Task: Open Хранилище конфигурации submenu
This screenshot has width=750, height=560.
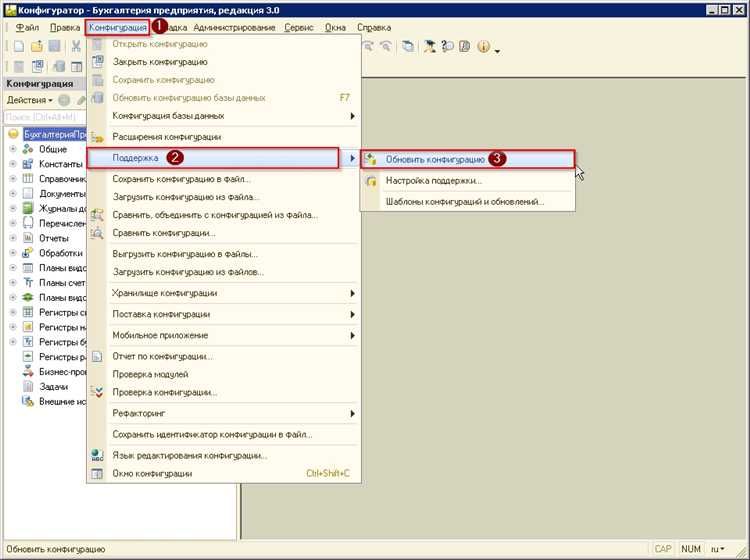Action: click(223, 293)
